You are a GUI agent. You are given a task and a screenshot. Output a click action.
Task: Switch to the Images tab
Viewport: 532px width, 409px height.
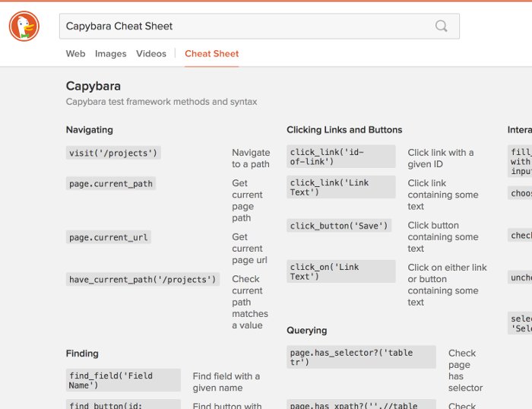click(111, 54)
